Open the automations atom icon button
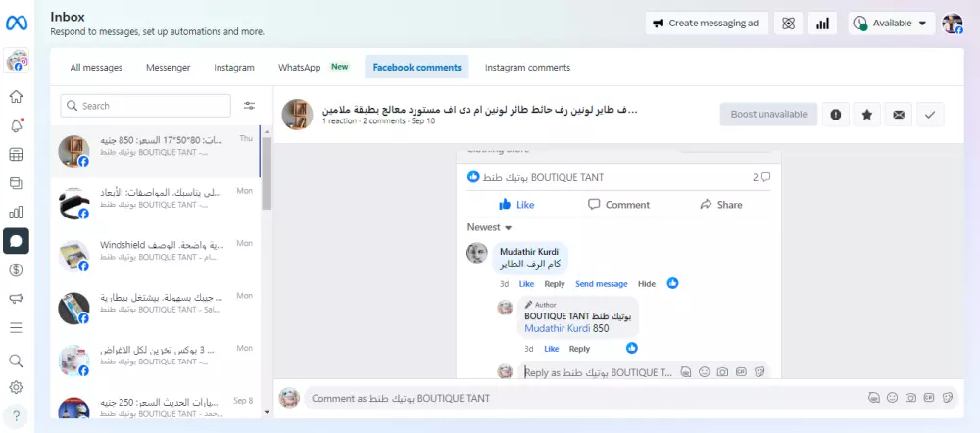The height and width of the screenshot is (433, 980). click(x=788, y=24)
